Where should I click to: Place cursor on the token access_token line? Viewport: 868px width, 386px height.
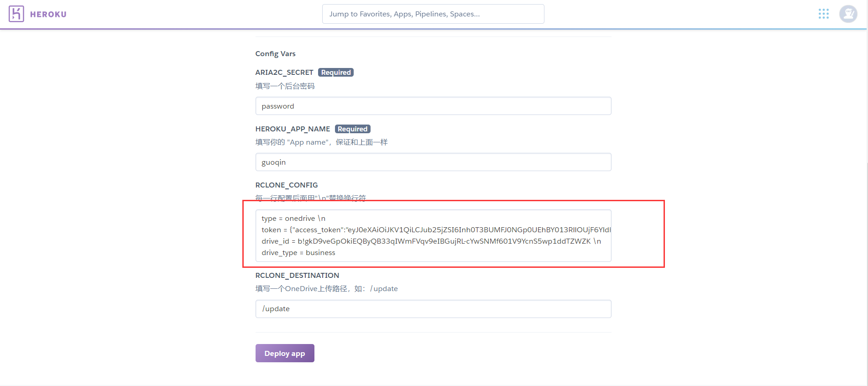(434, 230)
